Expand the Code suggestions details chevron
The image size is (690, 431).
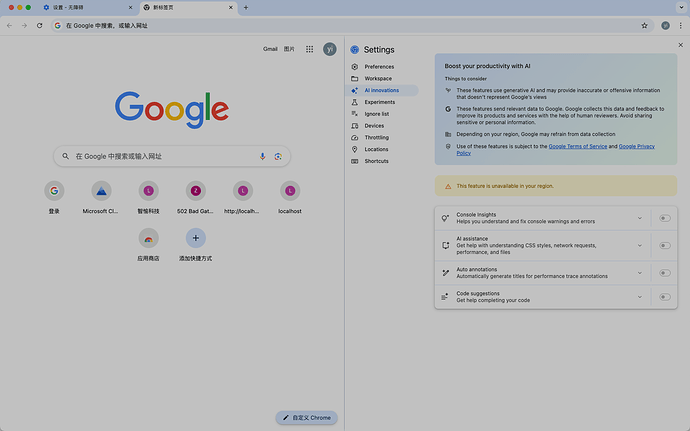pos(640,297)
